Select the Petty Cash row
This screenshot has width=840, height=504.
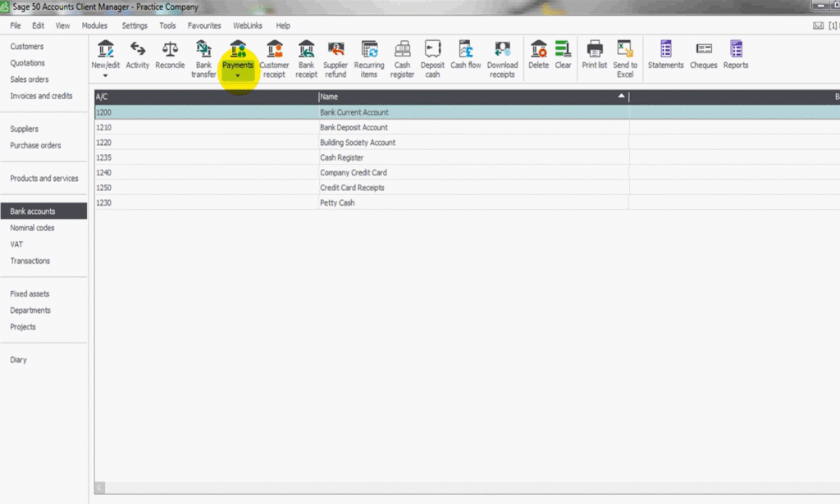(467, 202)
